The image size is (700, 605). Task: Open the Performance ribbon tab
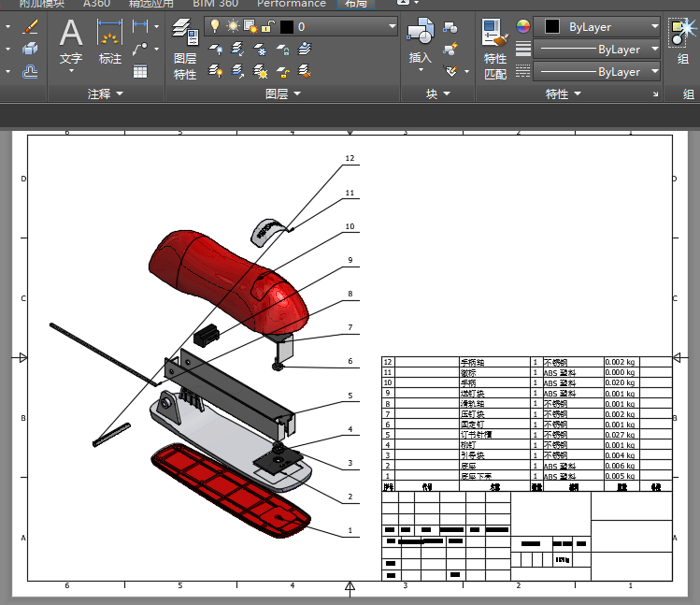(x=291, y=4)
